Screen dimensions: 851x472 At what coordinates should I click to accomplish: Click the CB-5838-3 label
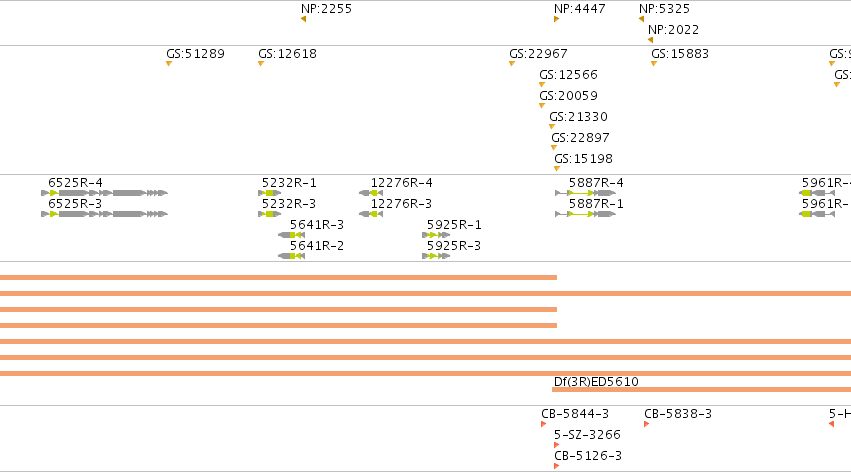(x=678, y=414)
